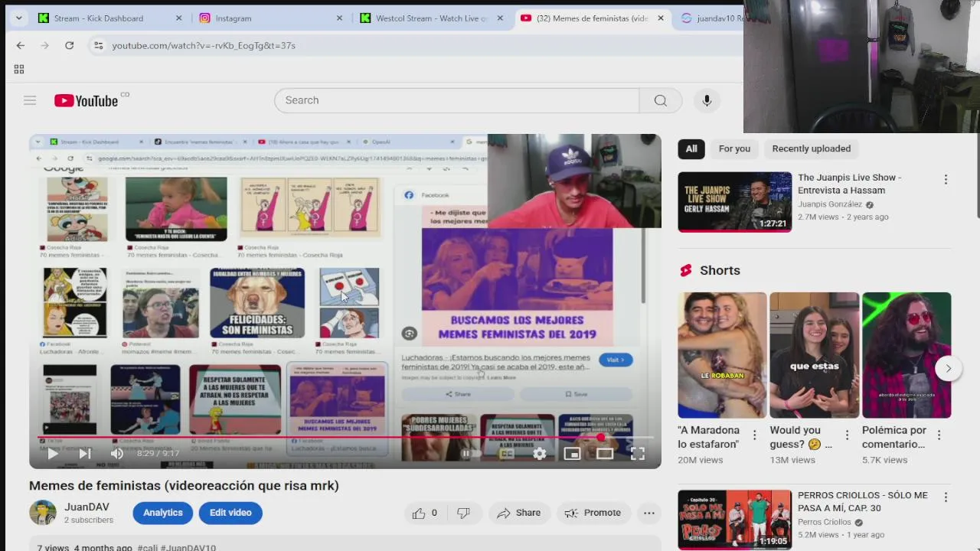Click the Edit video button
Screen dimensions: 980x551
(x=230, y=513)
